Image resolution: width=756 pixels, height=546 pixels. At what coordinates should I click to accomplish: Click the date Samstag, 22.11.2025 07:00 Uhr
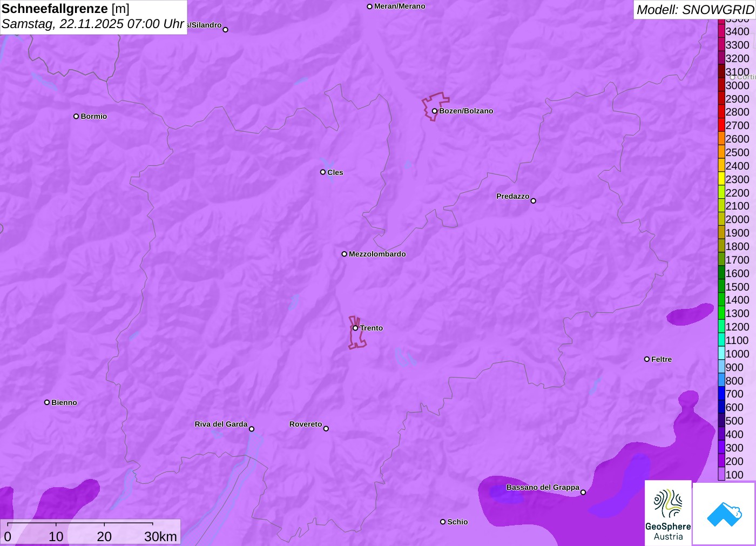click(x=93, y=24)
